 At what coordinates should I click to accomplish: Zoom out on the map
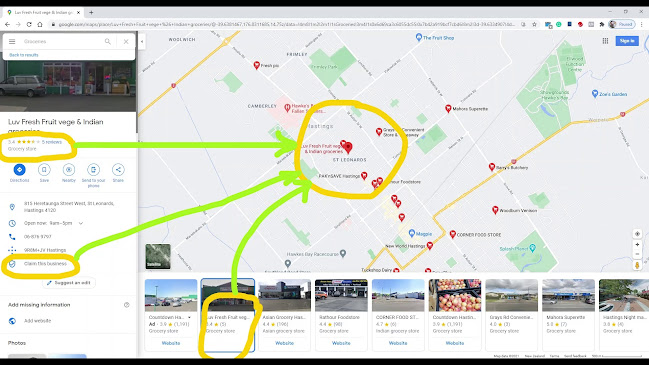point(637,254)
